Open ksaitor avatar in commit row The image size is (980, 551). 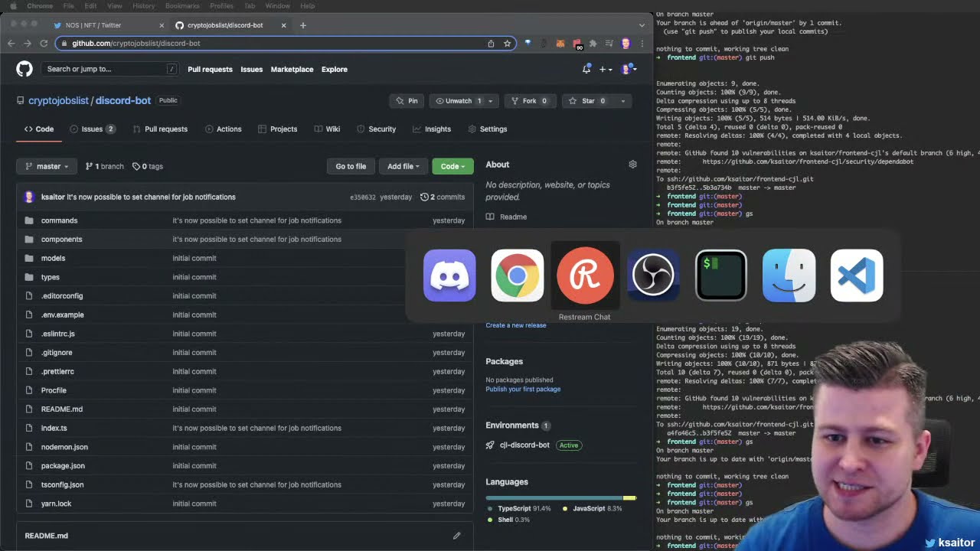pyautogui.click(x=29, y=197)
